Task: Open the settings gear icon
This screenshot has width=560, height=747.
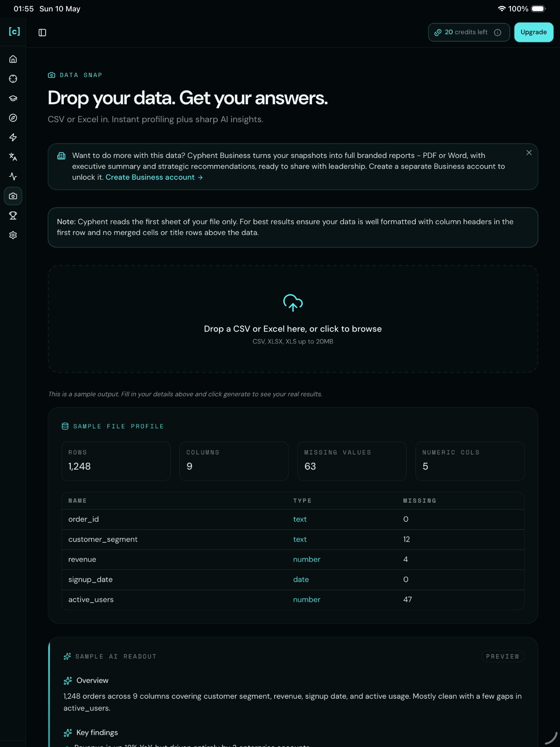Action: [x=13, y=235]
